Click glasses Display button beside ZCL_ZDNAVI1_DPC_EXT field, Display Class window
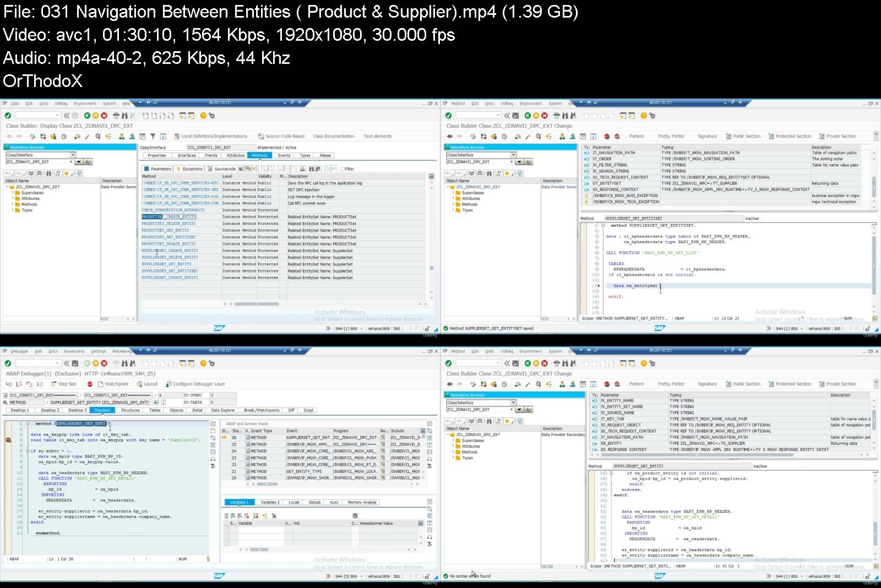Image resolution: width=881 pixels, height=588 pixels. pyautogui.click(x=88, y=162)
